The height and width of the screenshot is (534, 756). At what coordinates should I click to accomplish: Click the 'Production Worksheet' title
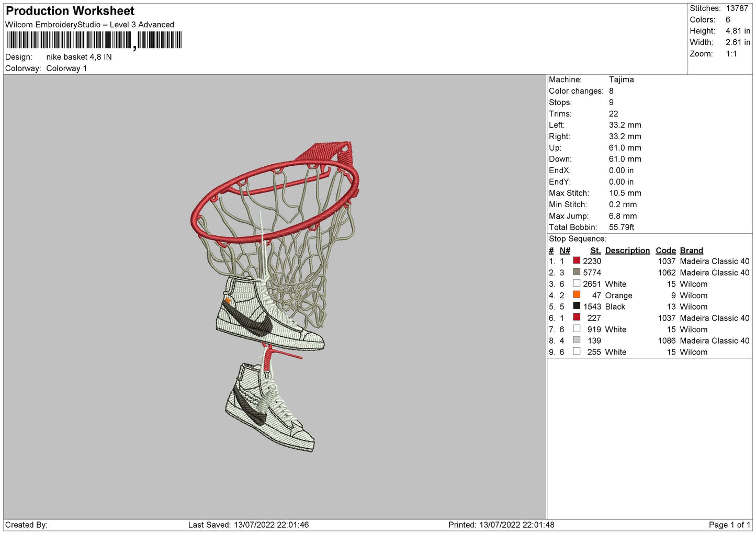coord(70,11)
